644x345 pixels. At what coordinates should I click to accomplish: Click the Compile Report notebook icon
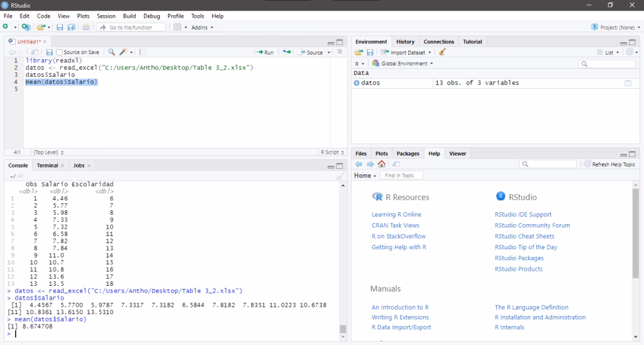[142, 52]
